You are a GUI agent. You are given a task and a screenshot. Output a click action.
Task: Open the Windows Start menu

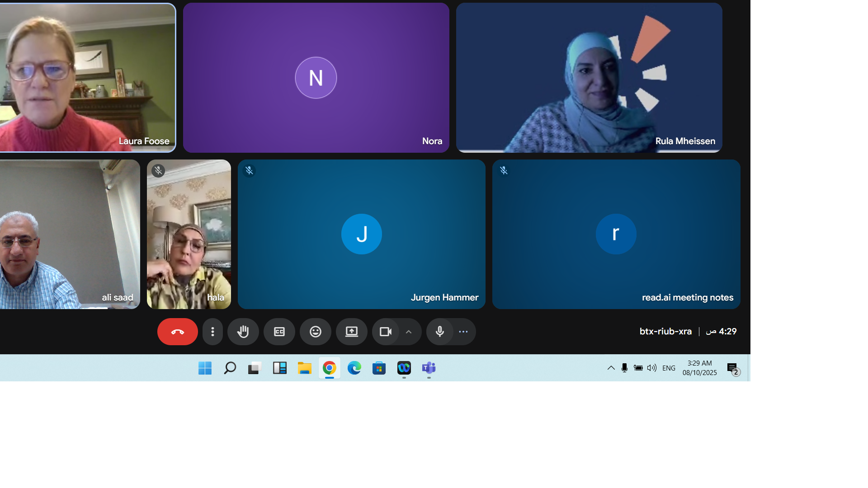click(x=205, y=368)
